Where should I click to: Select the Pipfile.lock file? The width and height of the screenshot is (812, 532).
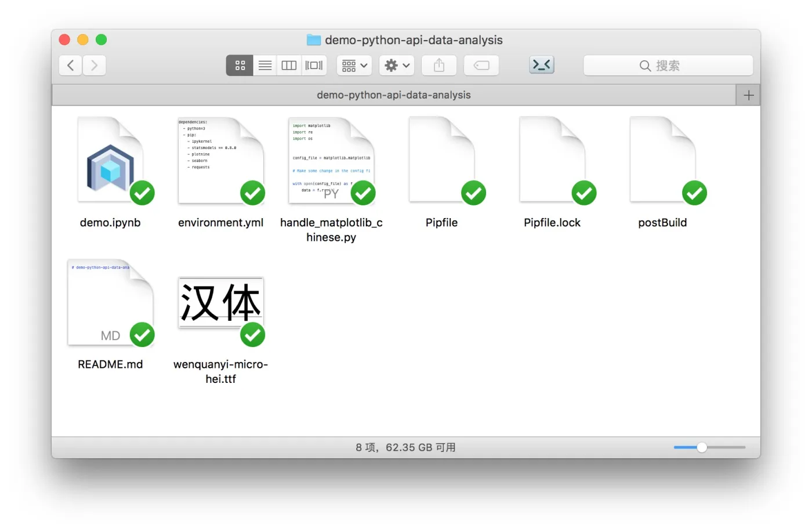pyautogui.click(x=552, y=172)
